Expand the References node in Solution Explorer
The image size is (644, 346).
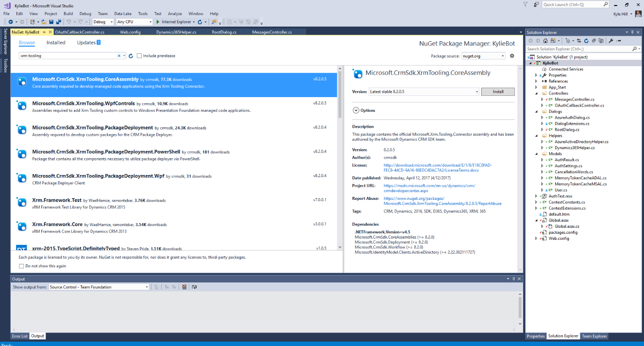click(x=536, y=81)
